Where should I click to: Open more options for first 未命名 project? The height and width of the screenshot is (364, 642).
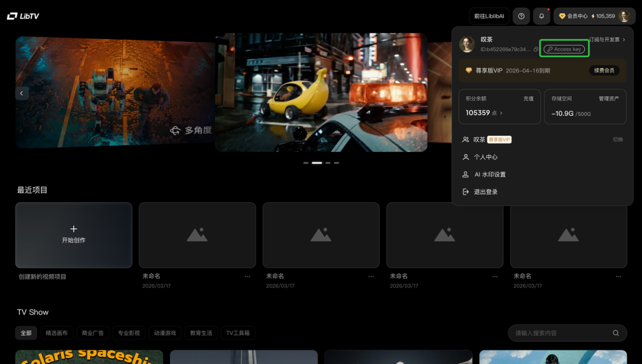pos(247,277)
